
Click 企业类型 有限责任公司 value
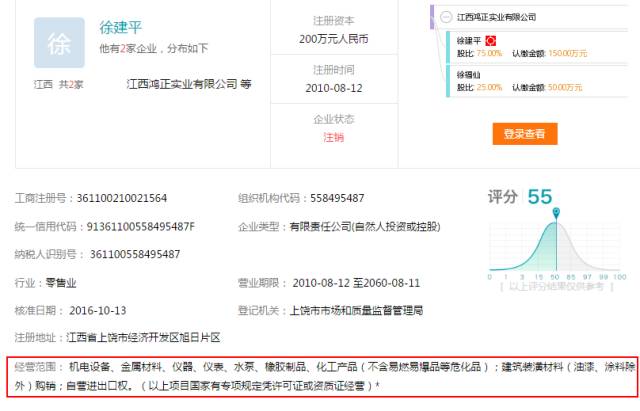(x=365, y=227)
